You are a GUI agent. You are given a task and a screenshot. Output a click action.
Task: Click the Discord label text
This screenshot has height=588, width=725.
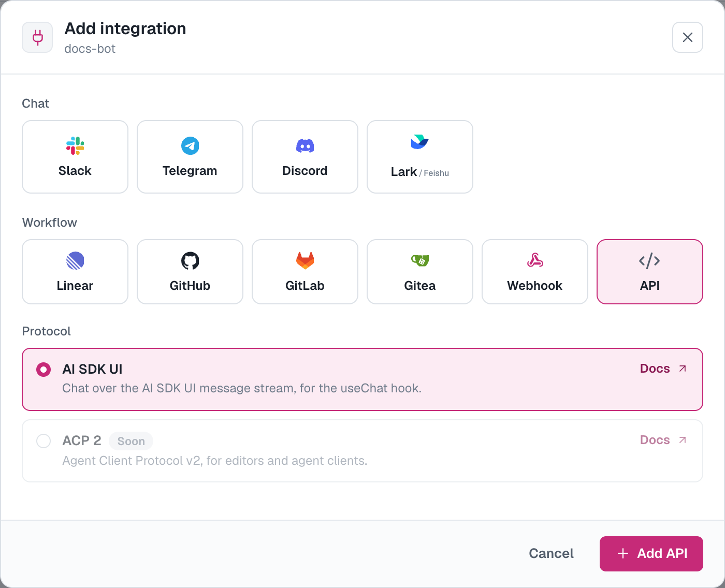pyautogui.click(x=305, y=171)
